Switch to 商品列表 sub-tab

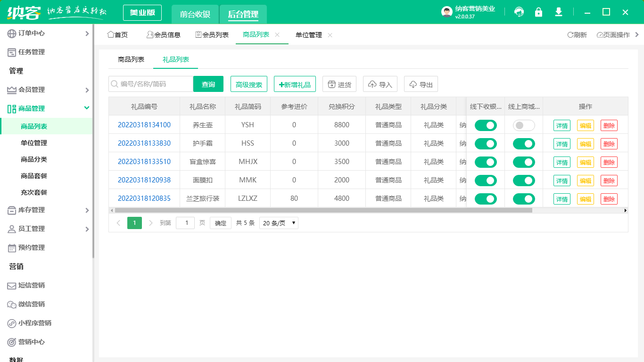tap(131, 60)
